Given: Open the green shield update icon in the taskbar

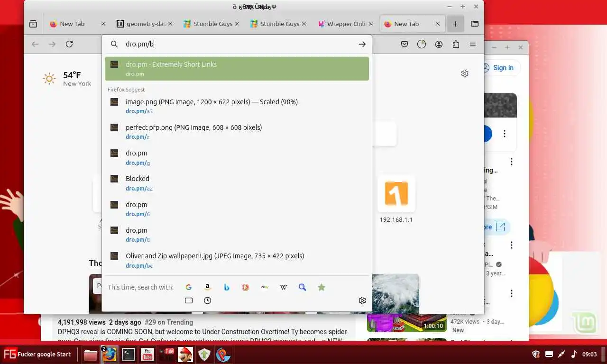Looking at the screenshot, I should tap(204, 355).
